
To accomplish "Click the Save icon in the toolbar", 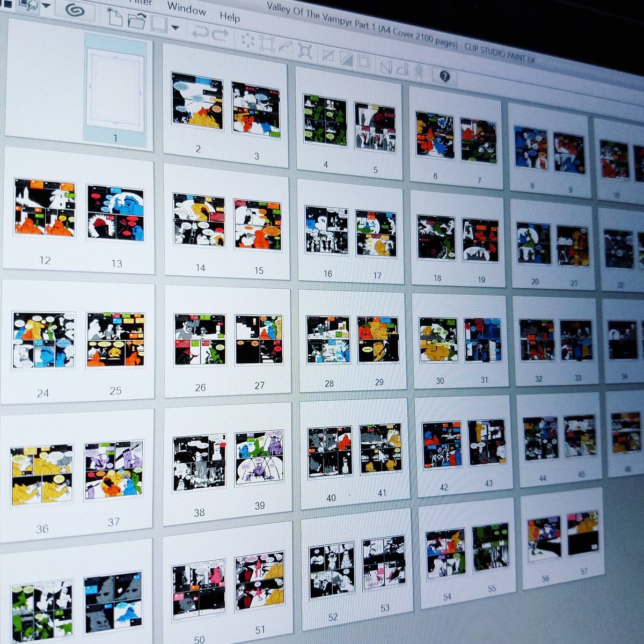I will (158, 25).
